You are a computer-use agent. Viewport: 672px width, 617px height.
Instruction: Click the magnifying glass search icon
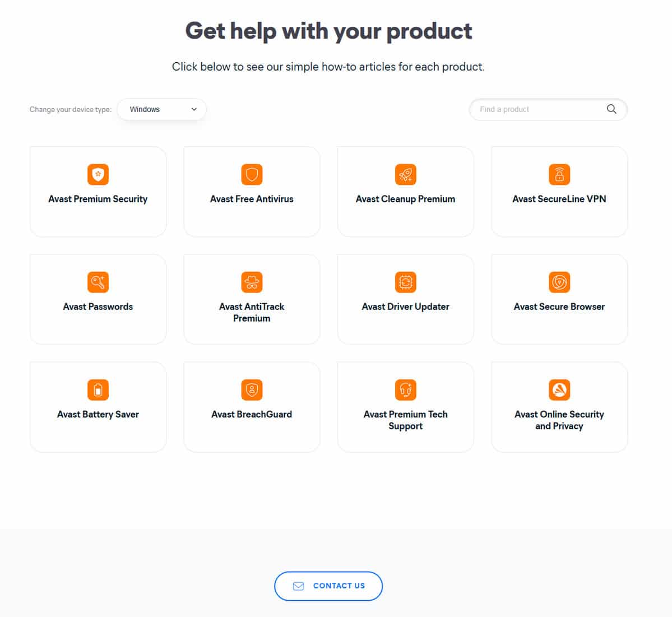611,109
